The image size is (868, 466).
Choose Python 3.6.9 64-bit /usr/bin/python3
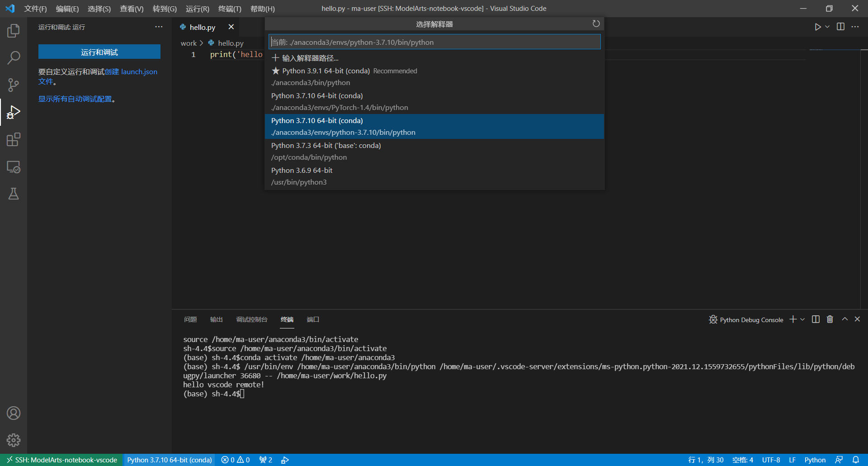tap(434, 176)
